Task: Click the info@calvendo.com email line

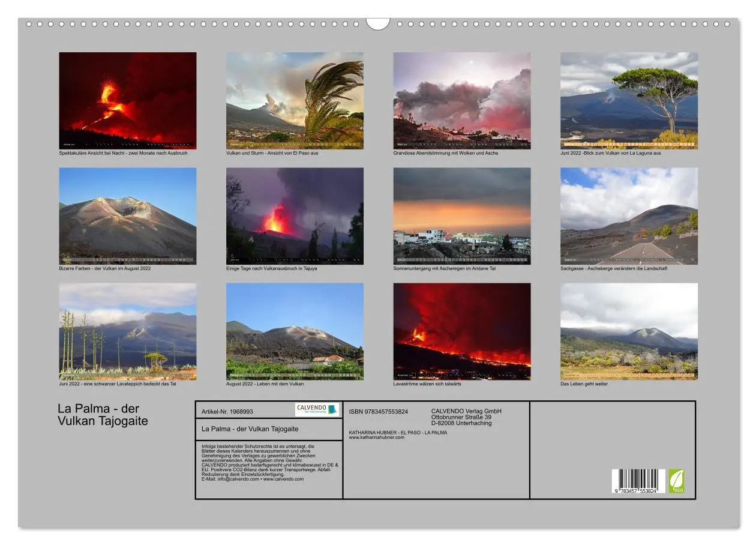Action: point(253,479)
